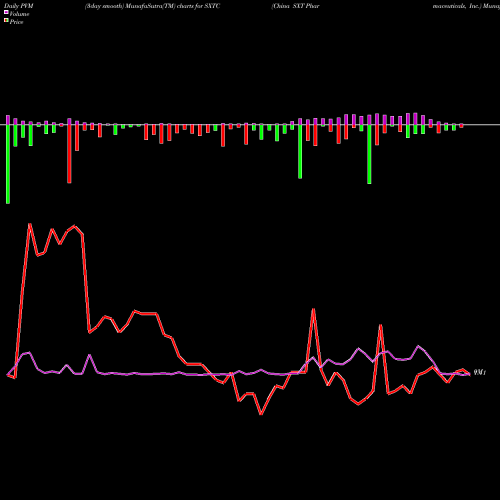This screenshot has width=500, height=500.
Task: Select the 'Price' legend label
Action: pos(17,22)
